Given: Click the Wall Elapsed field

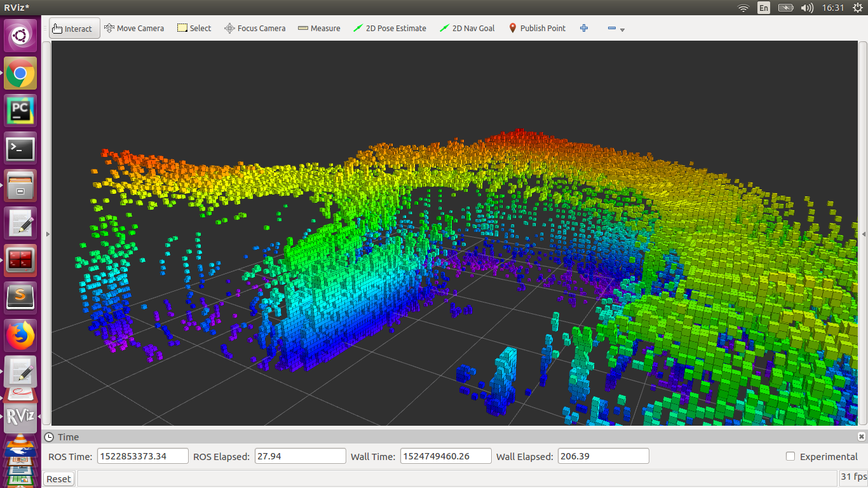Looking at the screenshot, I should click(x=603, y=456).
